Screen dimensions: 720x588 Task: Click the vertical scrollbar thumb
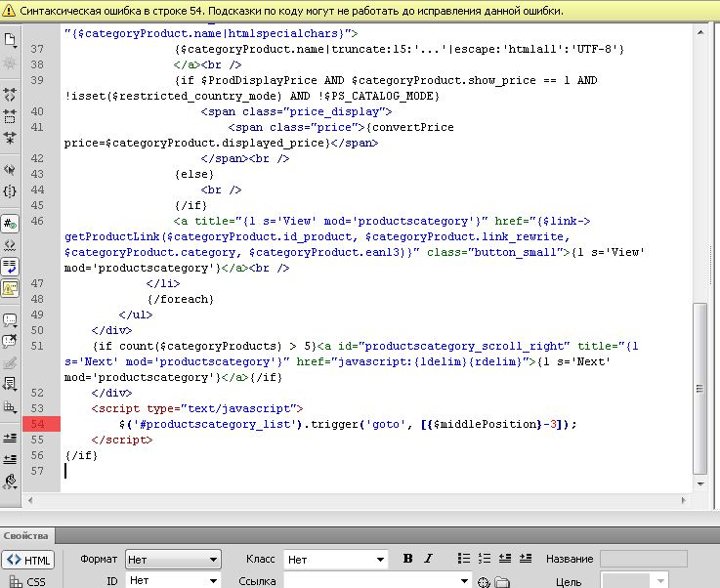[700, 389]
